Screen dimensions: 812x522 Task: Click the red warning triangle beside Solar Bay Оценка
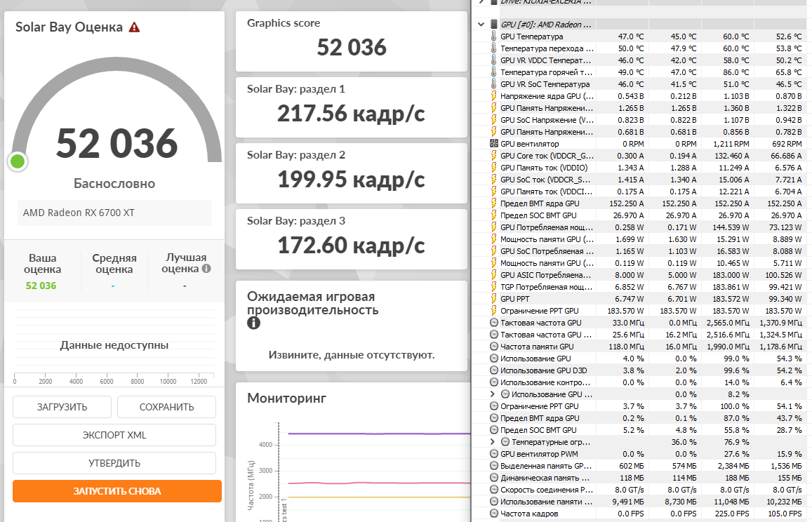tap(134, 27)
